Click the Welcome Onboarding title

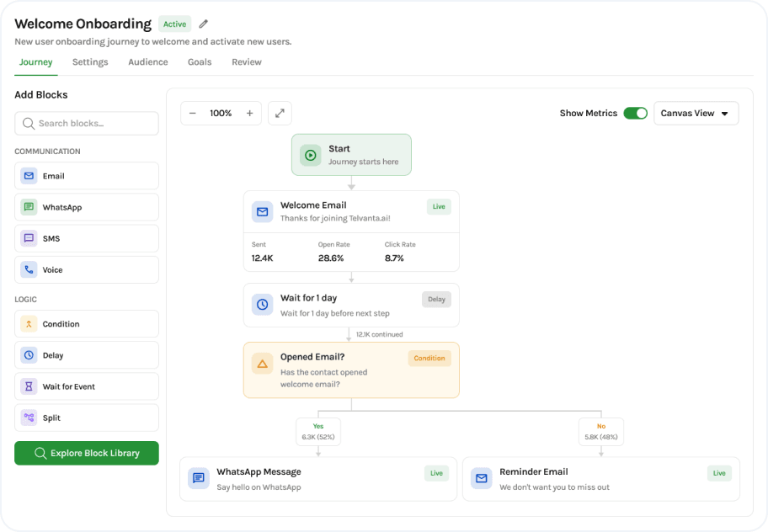83,24
